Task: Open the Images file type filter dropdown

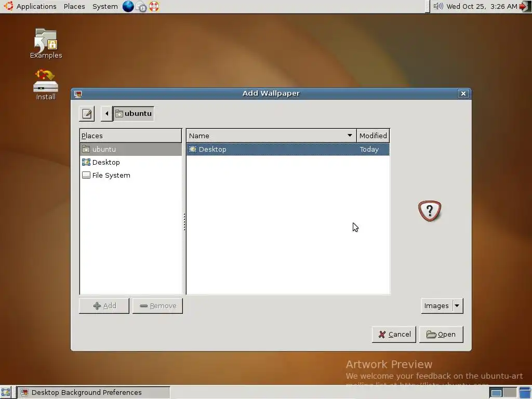Action: (x=442, y=305)
